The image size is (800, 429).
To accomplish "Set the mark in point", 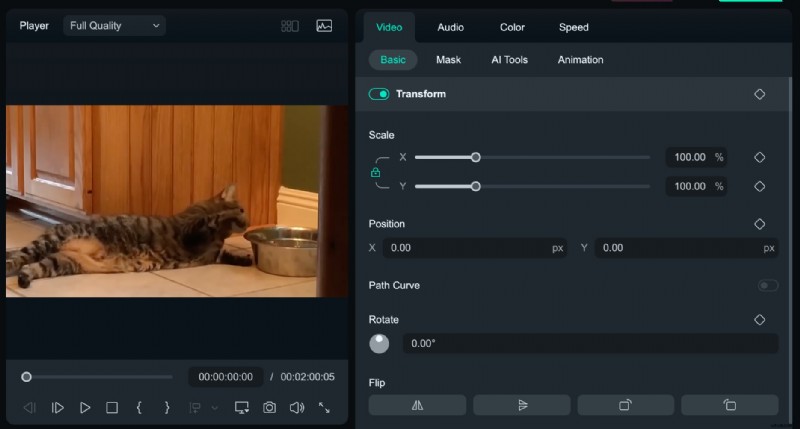I will coord(139,408).
